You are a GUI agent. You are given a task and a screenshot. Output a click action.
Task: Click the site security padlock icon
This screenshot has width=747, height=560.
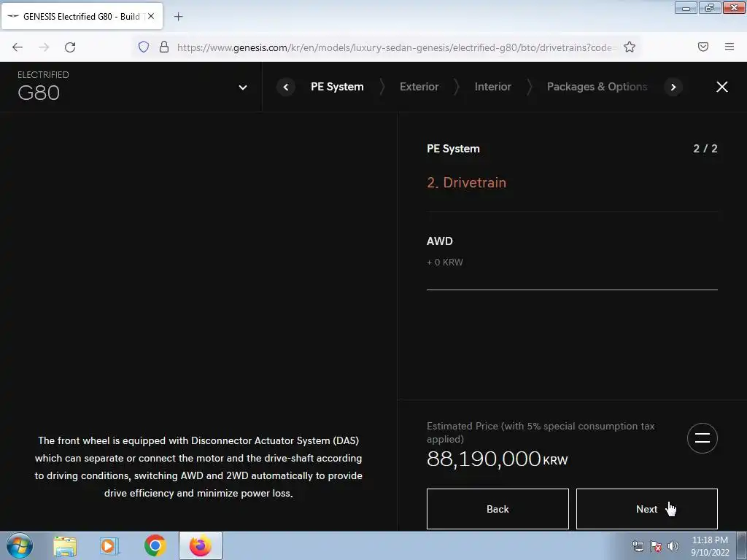(x=164, y=47)
